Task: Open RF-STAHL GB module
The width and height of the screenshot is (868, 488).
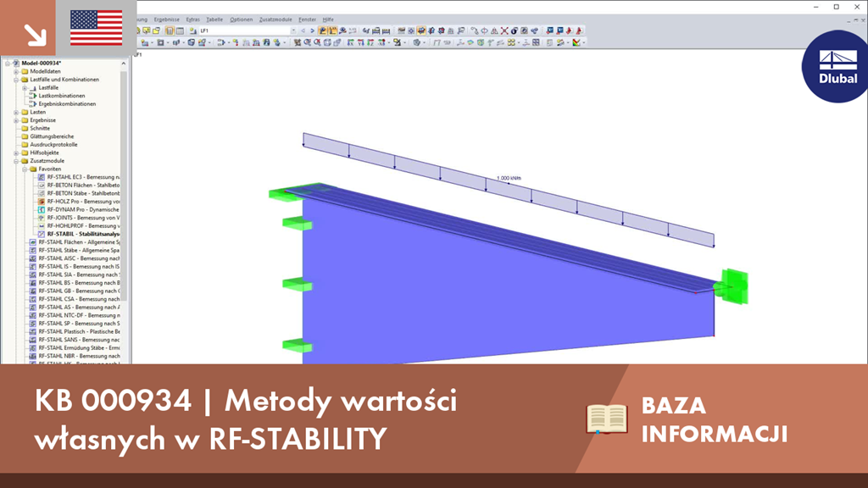Action: (79, 291)
